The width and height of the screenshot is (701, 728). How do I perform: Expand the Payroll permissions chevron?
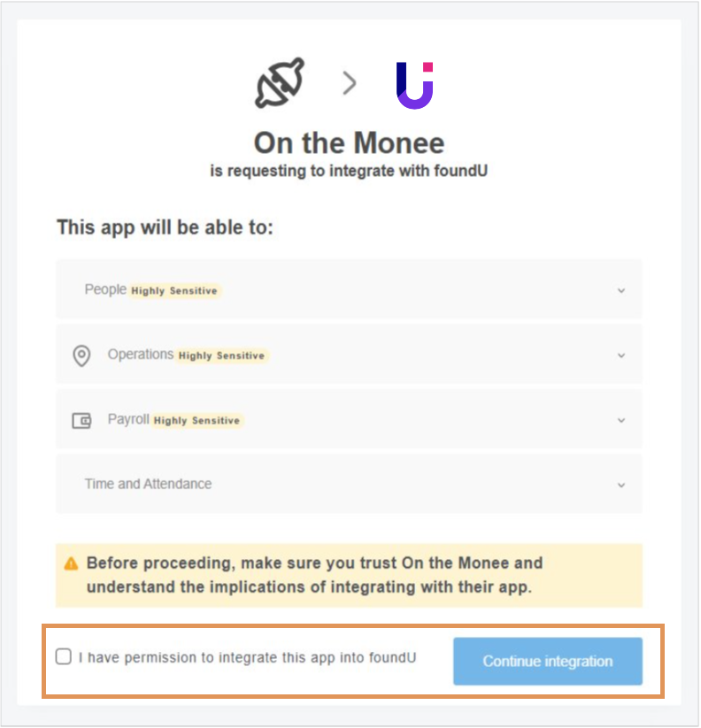pyautogui.click(x=621, y=420)
